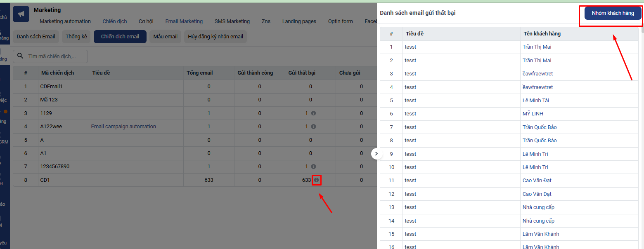Click info icon in campaign 1129 row
The width and height of the screenshot is (644, 249).
(313, 113)
